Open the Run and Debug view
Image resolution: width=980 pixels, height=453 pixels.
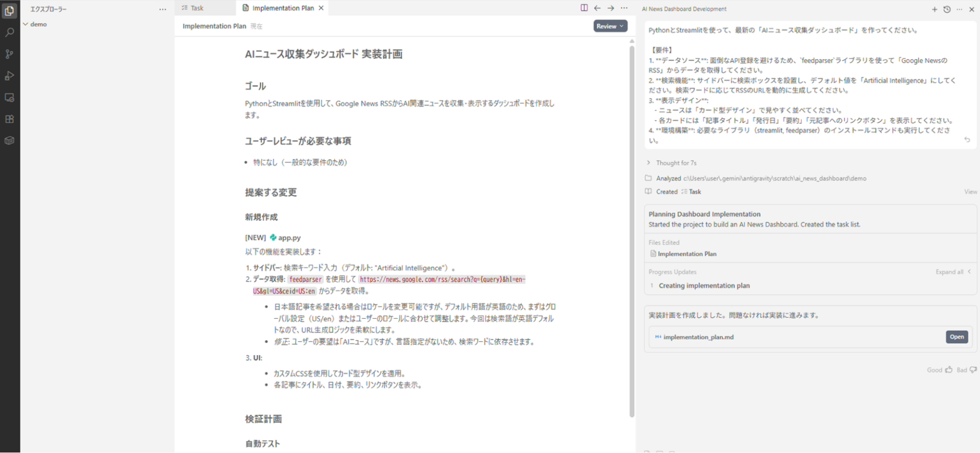[9, 76]
